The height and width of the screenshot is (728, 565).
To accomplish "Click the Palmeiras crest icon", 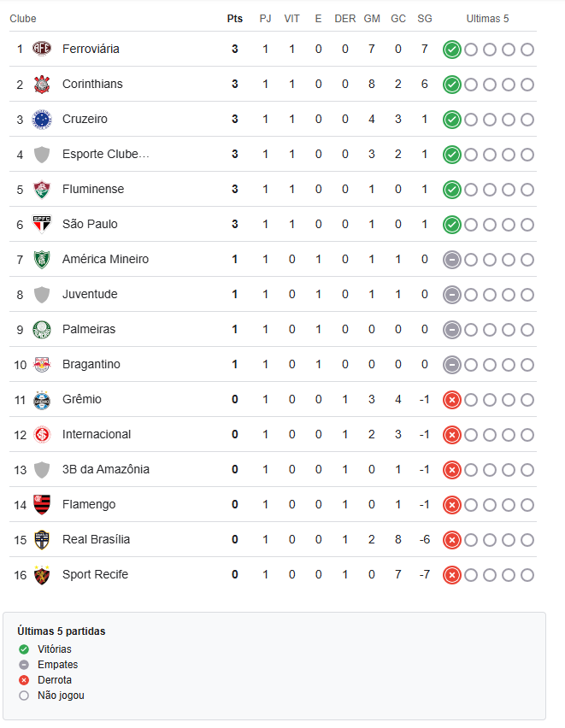I will (42, 330).
